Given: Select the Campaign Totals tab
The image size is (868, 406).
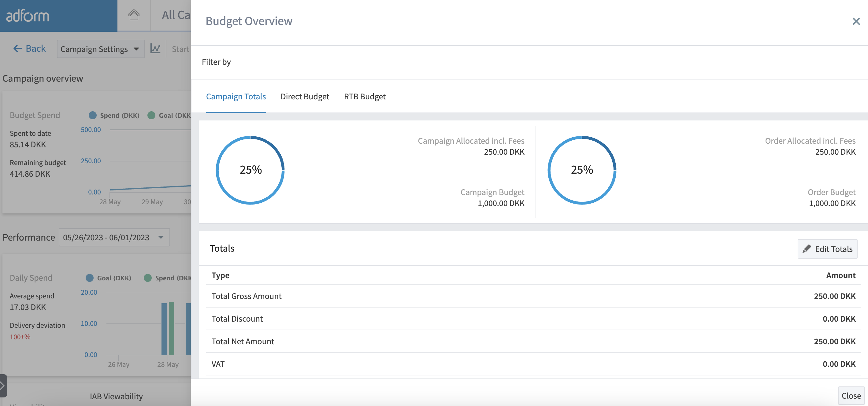Looking at the screenshot, I should coord(236,96).
